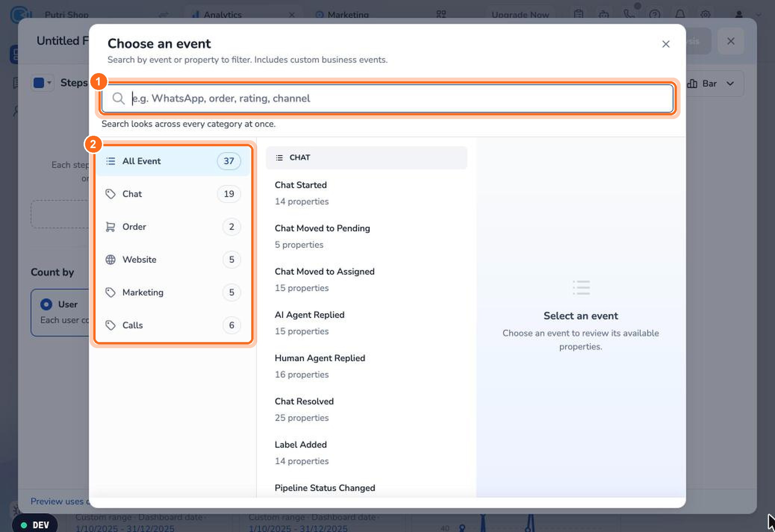Click the Chat tag icon
Screen dimensions: 775x532
tap(110, 194)
